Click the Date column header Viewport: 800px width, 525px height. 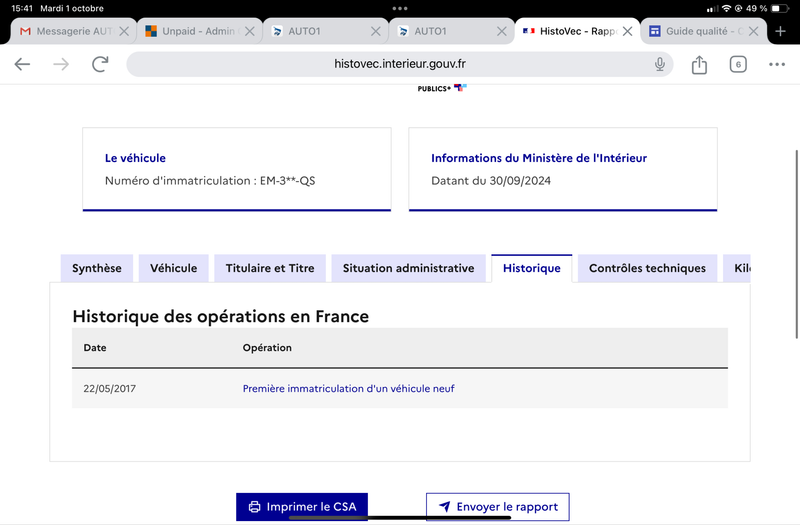click(x=95, y=348)
